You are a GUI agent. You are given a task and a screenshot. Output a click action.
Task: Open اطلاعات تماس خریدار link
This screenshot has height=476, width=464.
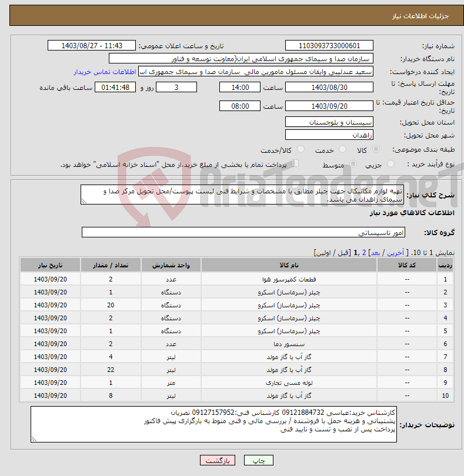pos(105,72)
